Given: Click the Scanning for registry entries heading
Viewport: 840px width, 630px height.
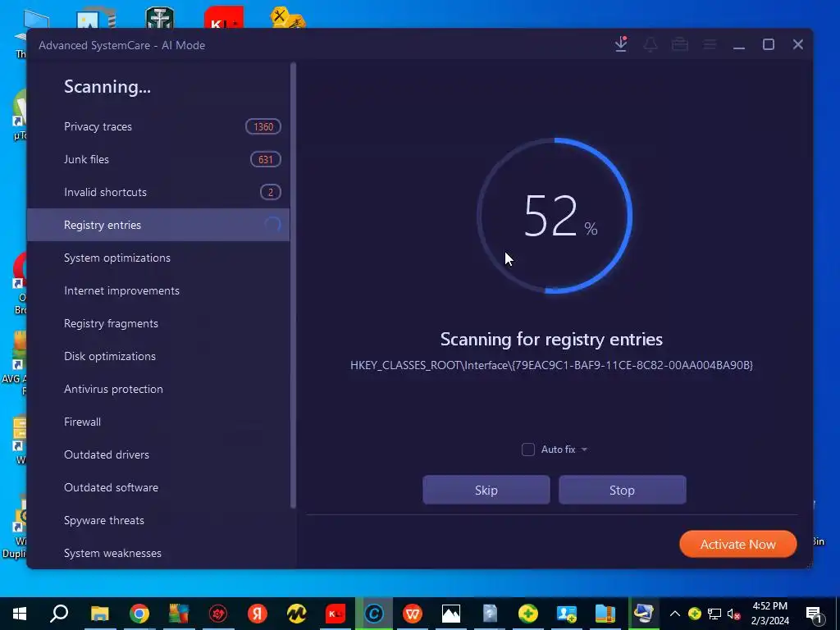Looking at the screenshot, I should click(x=551, y=339).
